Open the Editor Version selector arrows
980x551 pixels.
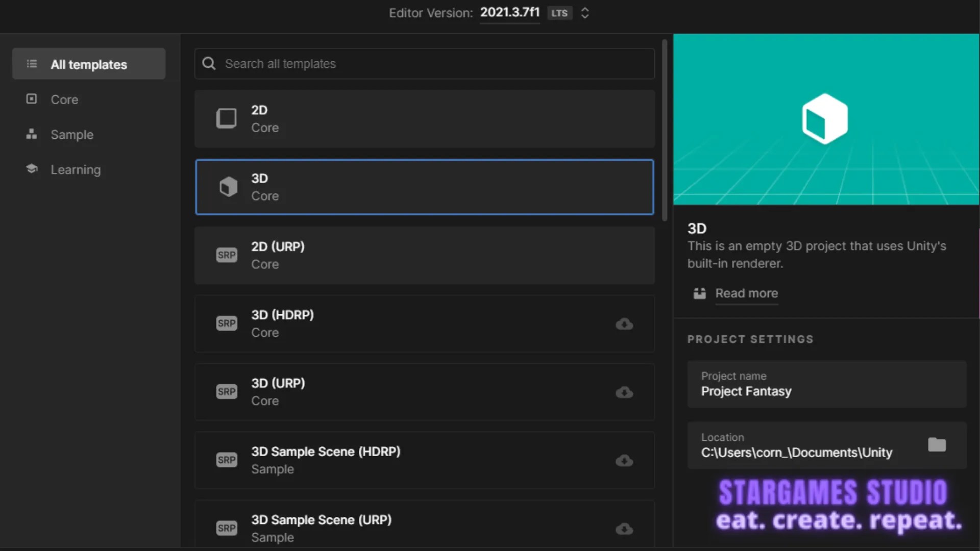coord(585,13)
